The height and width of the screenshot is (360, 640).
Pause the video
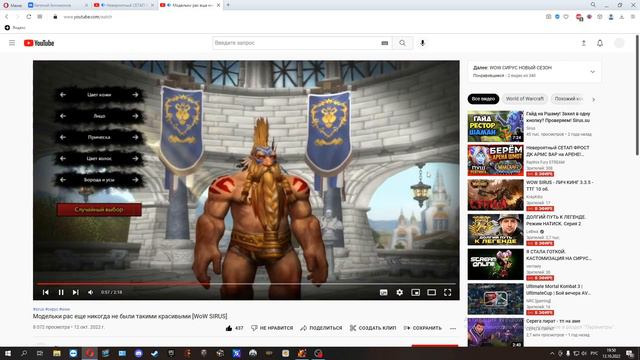61,292
